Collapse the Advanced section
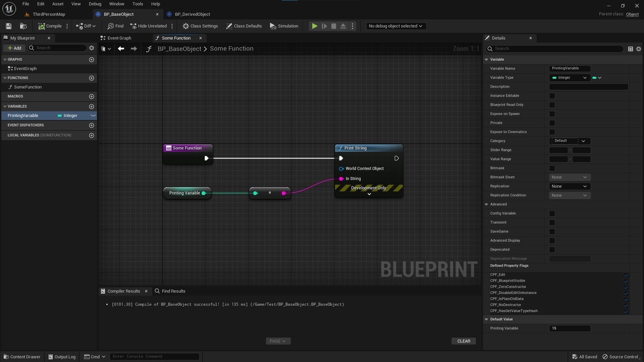This screenshot has height=362, width=644. (x=487, y=204)
